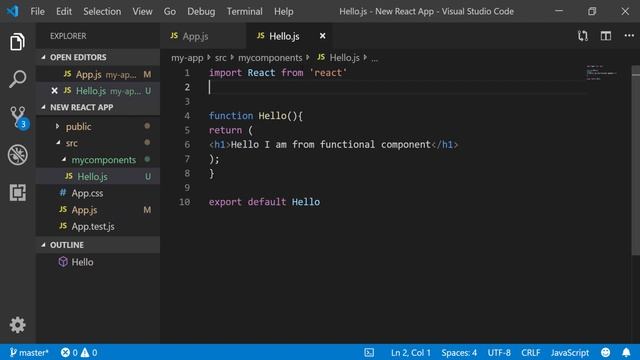Click line number 6 in gutter
Screen dimensions: 640x360
pyautogui.click(x=187, y=144)
